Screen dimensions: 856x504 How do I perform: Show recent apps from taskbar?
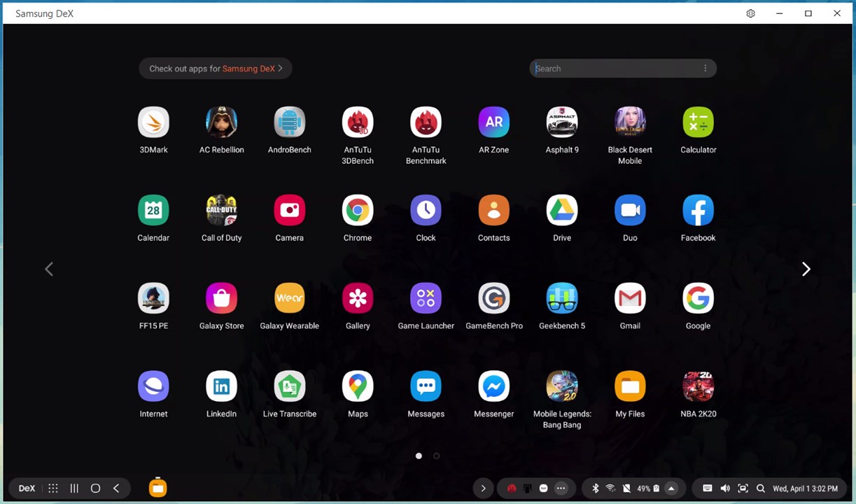74,489
